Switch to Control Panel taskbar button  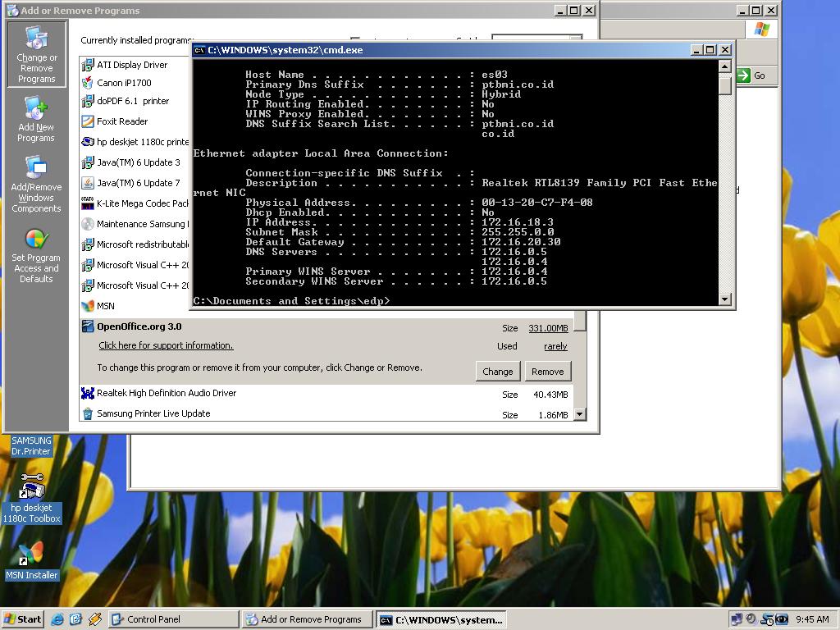pyautogui.click(x=172, y=619)
